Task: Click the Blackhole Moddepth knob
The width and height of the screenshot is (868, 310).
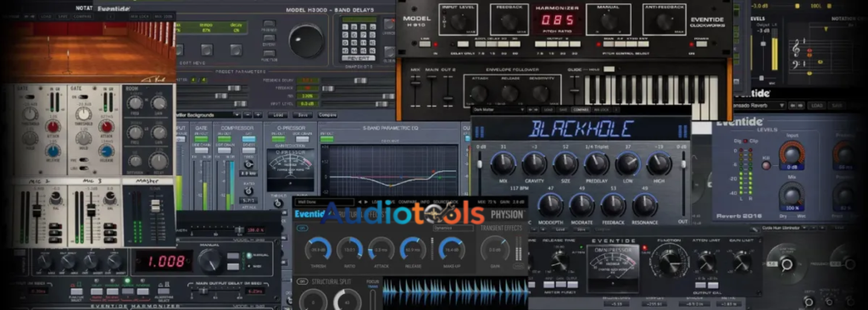Action: 550,205
